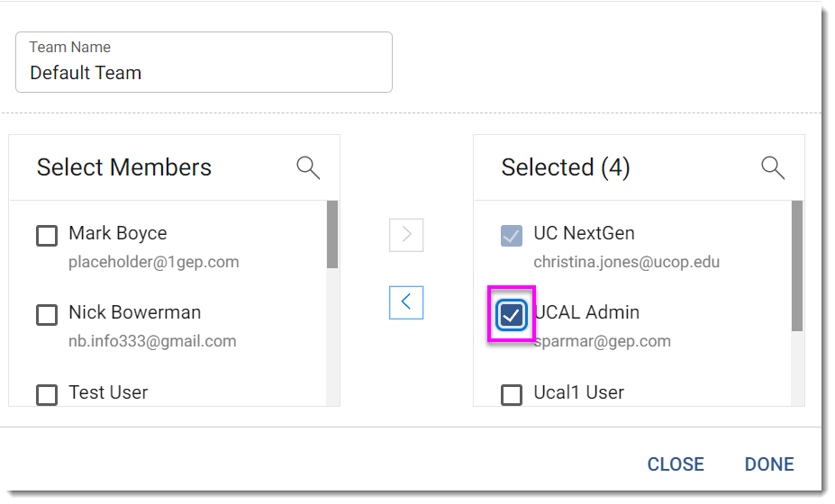Click the Select Members list scrollbar
Image resolution: width=835 pixels, height=504 pixels.
pos(332,235)
